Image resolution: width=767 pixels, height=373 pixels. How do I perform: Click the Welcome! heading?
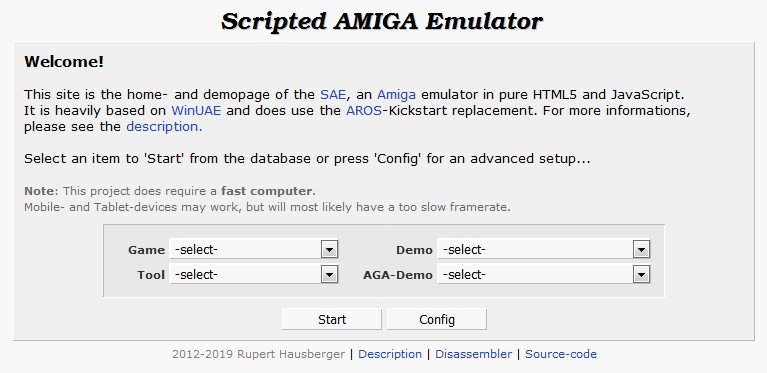64,62
